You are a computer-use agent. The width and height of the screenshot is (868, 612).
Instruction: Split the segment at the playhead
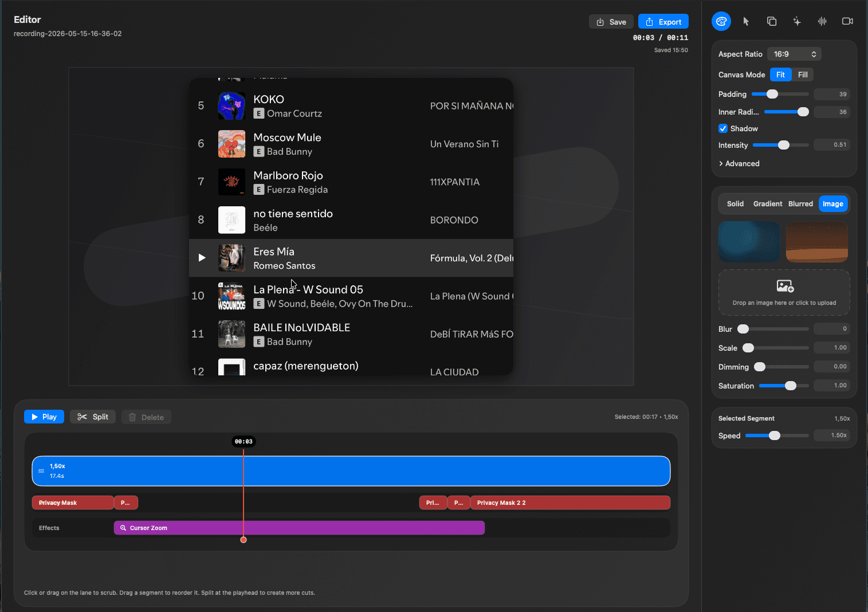(x=93, y=417)
